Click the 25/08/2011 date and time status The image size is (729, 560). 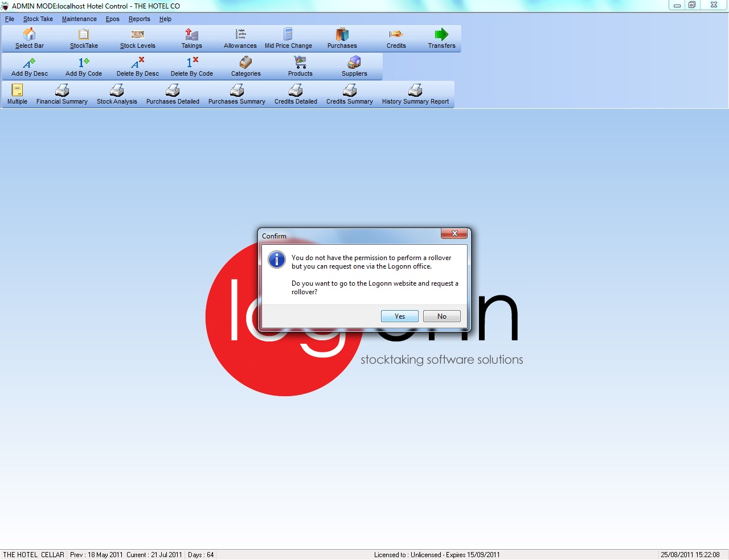pyautogui.click(x=690, y=555)
